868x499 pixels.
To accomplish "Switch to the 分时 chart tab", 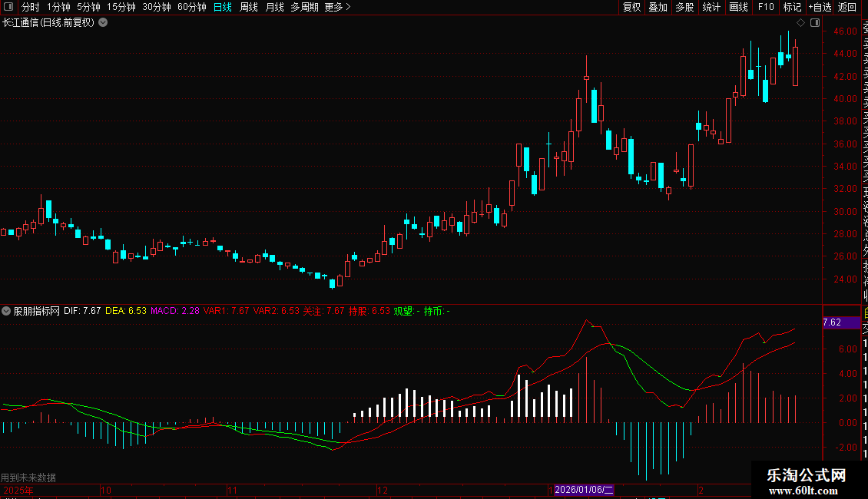I will [x=31, y=7].
